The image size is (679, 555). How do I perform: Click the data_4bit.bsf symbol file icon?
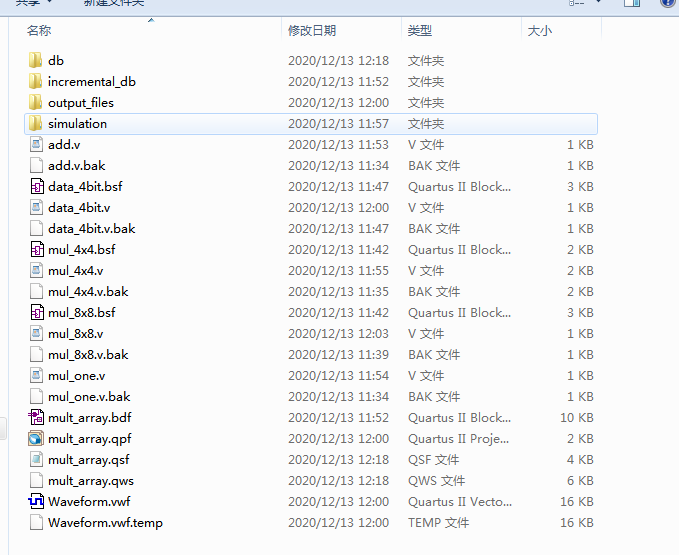36,186
